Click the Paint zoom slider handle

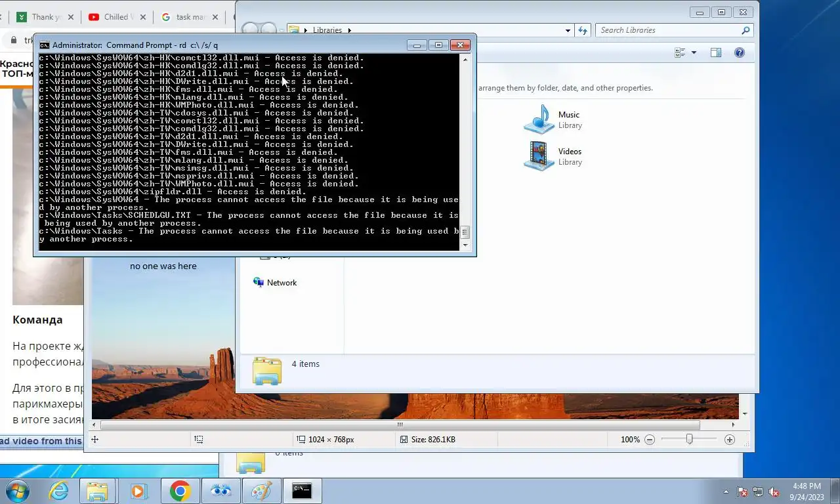pos(689,439)
